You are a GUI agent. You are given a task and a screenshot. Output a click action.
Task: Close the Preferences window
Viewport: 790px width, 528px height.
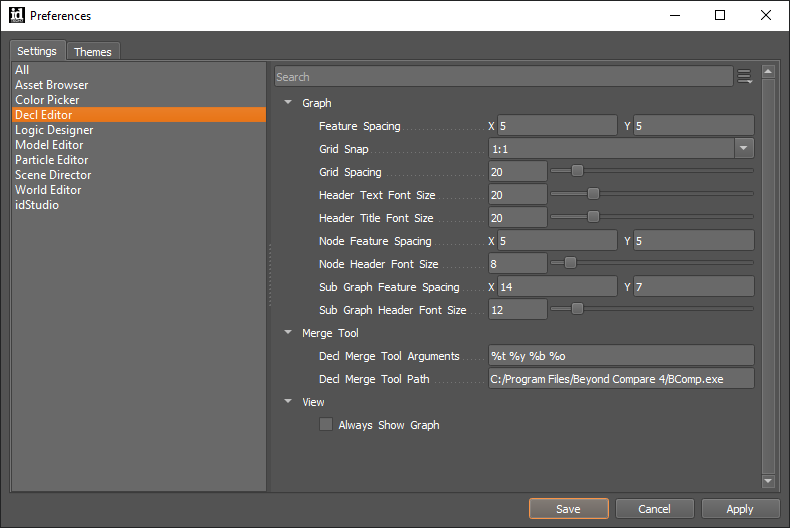pos(766,15)
